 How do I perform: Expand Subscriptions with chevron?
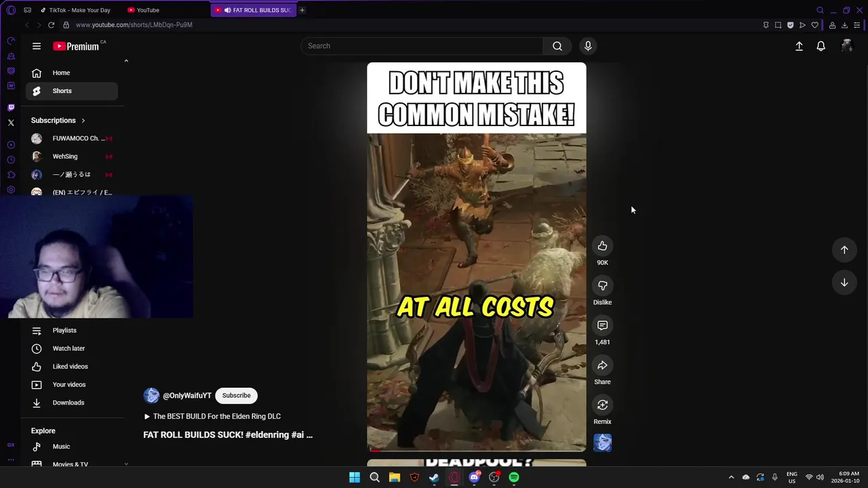(x=83, y=121)
